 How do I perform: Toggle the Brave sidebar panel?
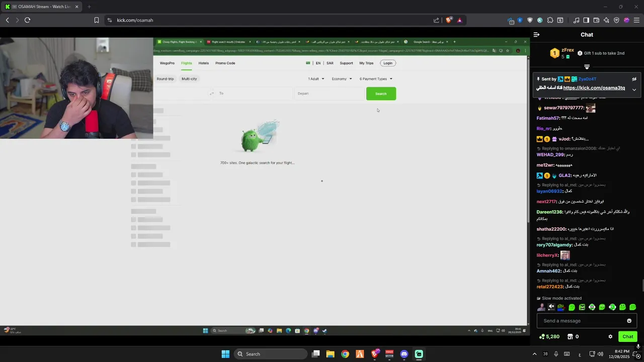(586, 20)
